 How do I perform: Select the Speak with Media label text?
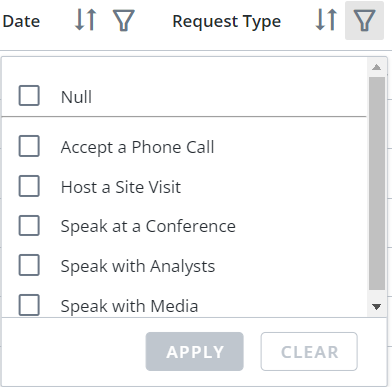[129, 306]
